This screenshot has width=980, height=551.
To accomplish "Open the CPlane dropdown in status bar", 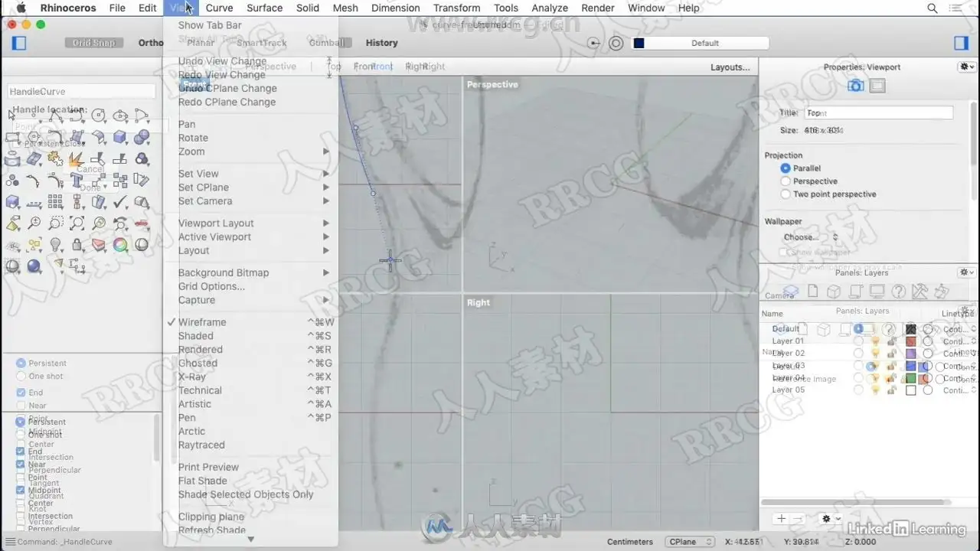I will pos(689,542).
